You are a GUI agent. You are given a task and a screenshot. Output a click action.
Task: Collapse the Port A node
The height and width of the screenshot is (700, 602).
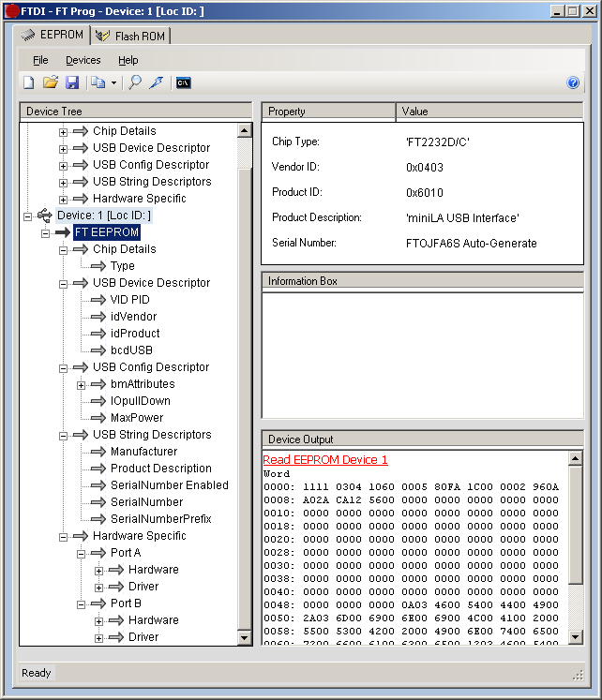(x=82, y=554)
